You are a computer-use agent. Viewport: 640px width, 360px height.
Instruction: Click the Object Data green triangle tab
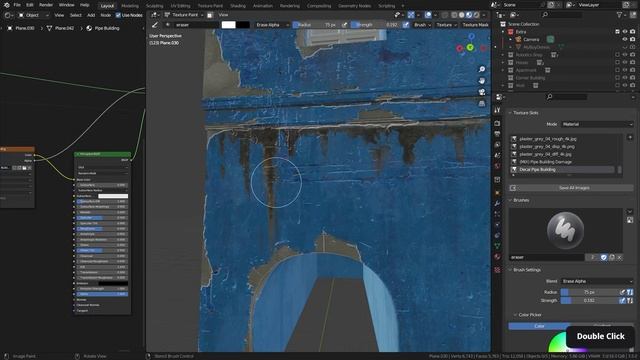(497, 246)
